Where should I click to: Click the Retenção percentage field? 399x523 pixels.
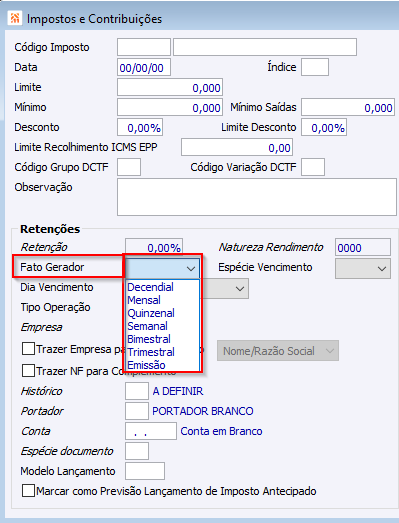pyautogui.click(x=154, y=247)
